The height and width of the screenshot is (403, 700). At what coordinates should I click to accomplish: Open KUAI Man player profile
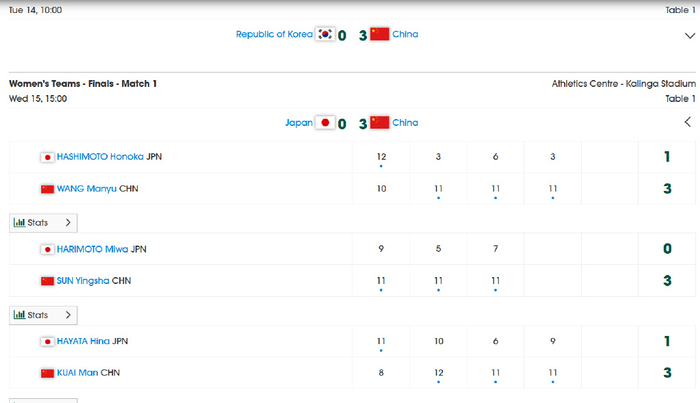click(x=77, y=373)
